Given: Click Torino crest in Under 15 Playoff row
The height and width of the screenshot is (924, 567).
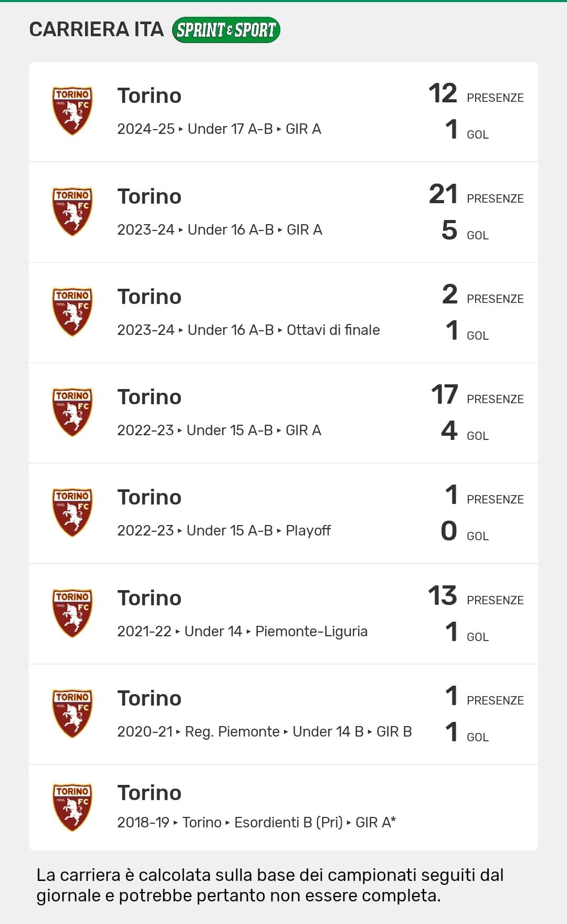Looking at the screenshot, I should point(72,512).
